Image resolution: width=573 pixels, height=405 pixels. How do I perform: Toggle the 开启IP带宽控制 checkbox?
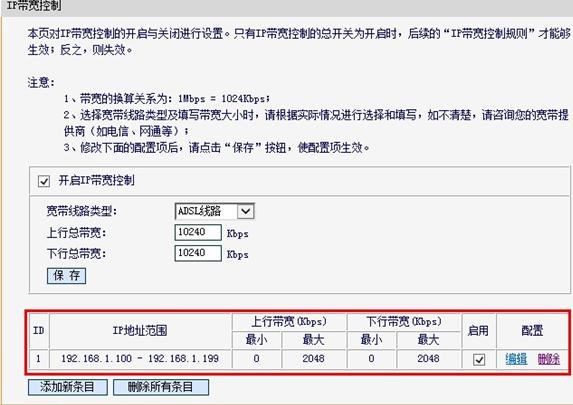click(44, 181)
